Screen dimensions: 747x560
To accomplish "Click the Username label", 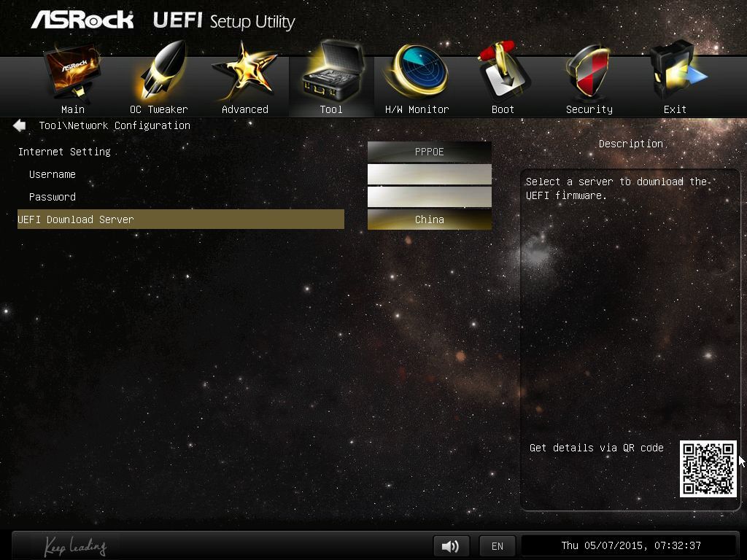I will 53,174.
